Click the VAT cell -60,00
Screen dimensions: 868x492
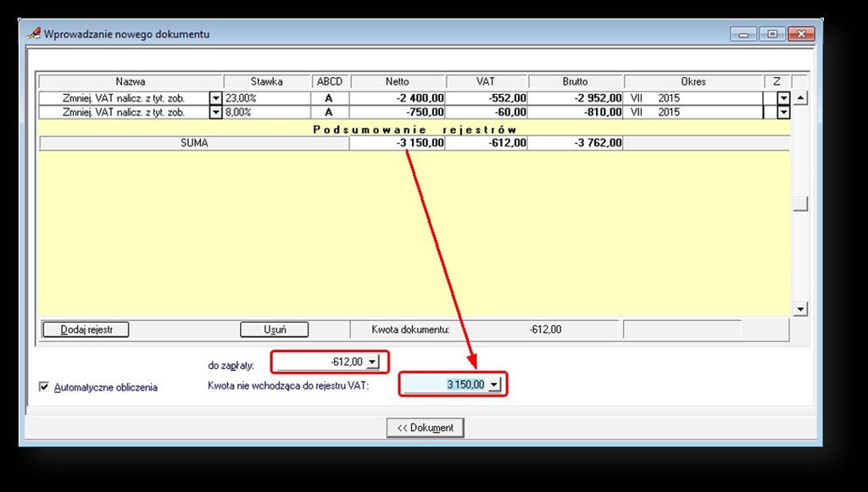486,113
